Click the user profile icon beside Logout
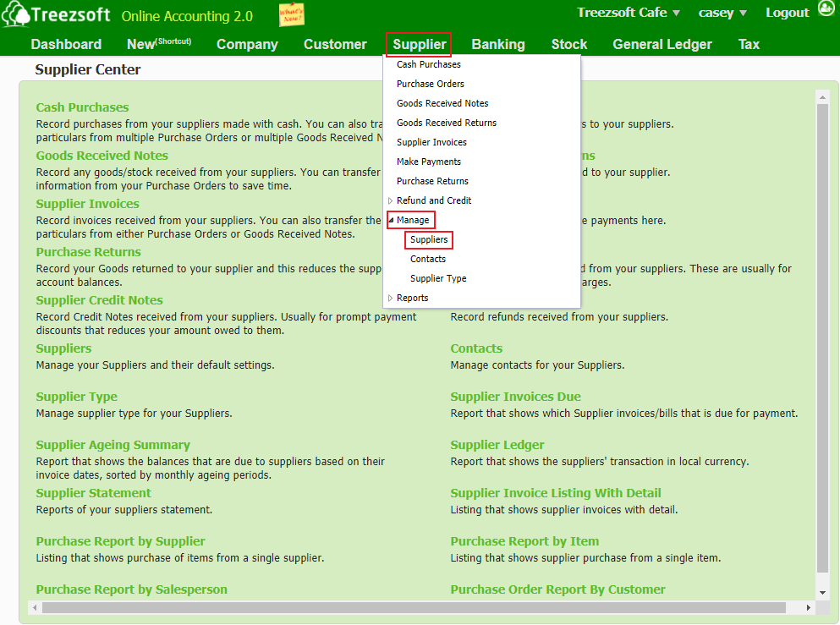The image size is (840, 625). click(826, 11)
